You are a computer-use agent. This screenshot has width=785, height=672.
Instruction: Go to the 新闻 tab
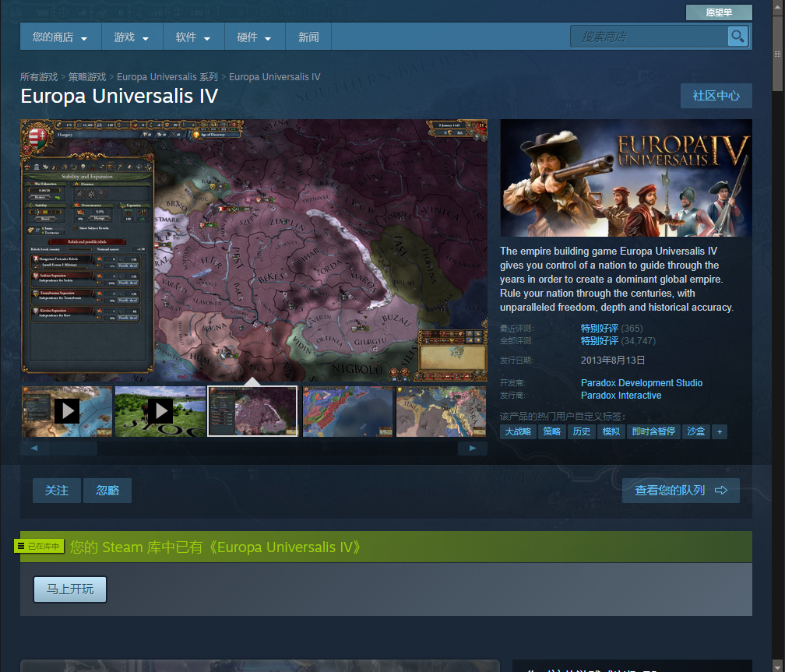click(x=308, y=37)
